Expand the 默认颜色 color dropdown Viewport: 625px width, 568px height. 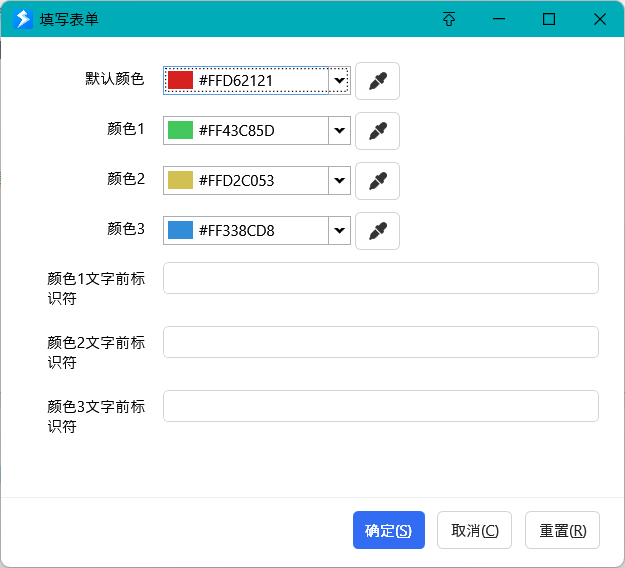[x=339, y=81]
